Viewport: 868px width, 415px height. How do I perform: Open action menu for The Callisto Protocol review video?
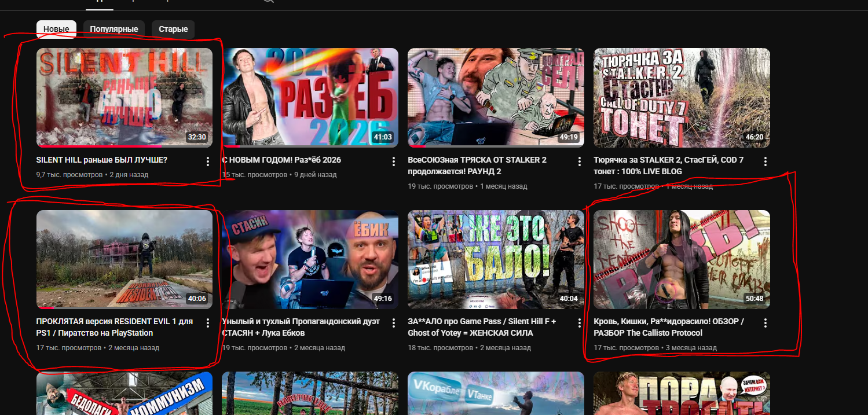click(x=765, y=323)
